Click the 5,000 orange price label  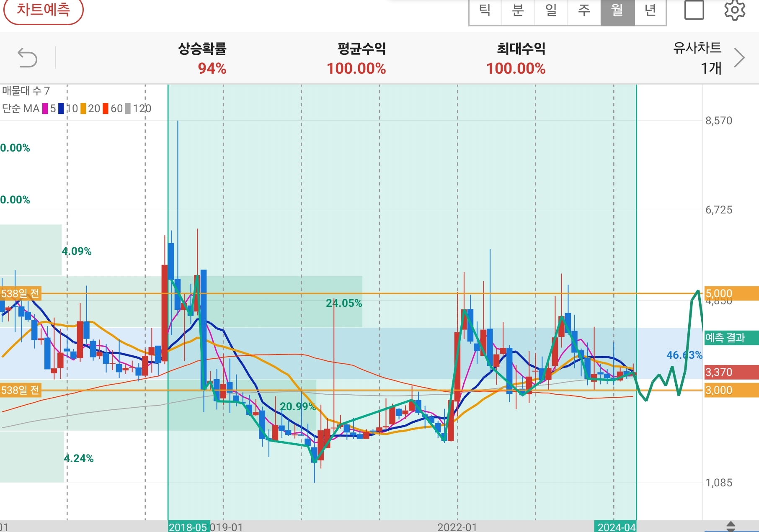tap(731, 293)
